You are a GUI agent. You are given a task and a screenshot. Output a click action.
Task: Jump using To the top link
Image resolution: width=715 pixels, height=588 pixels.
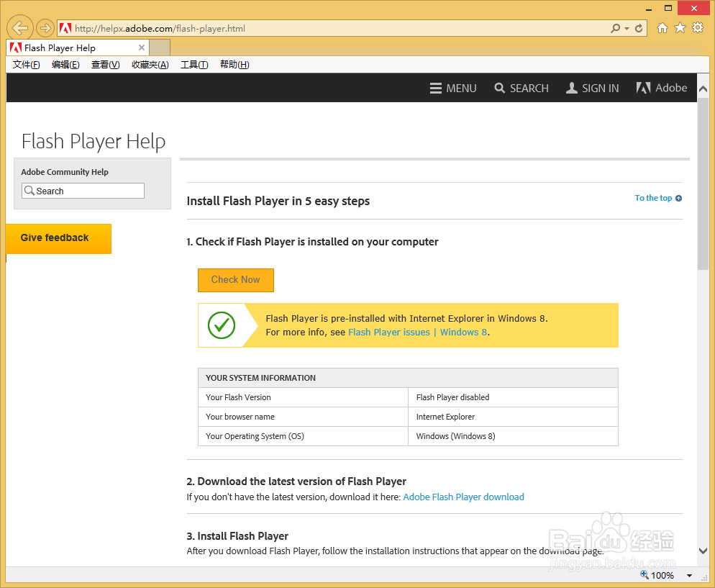658,198
